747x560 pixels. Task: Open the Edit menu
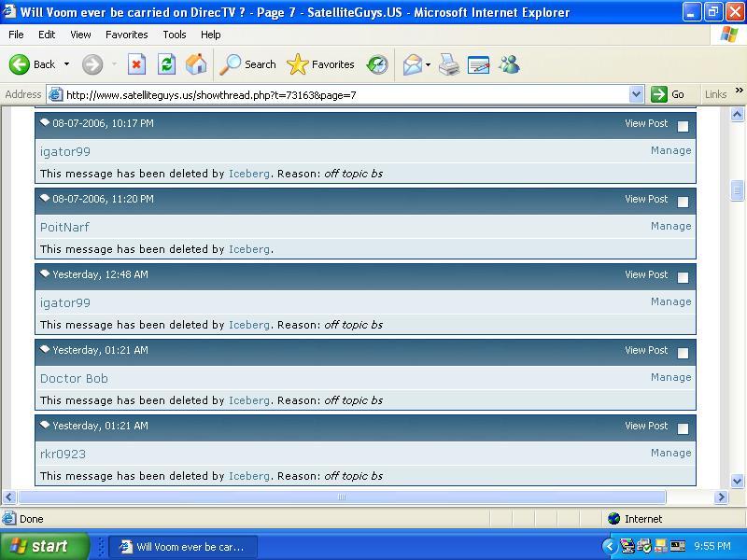pos(47,35)
